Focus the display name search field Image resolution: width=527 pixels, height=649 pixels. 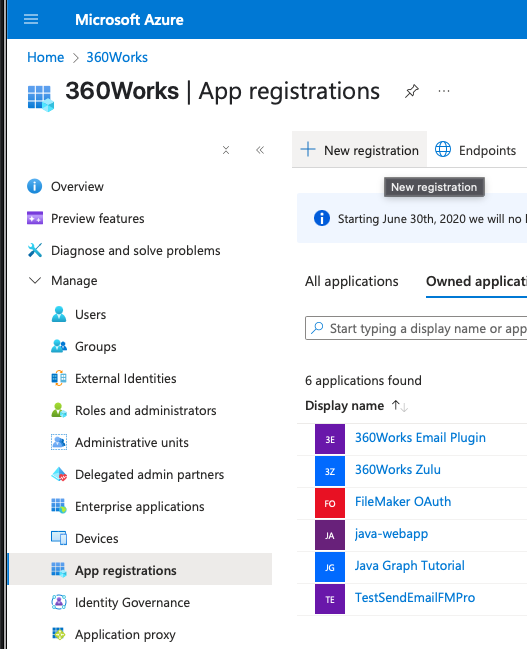416,328
